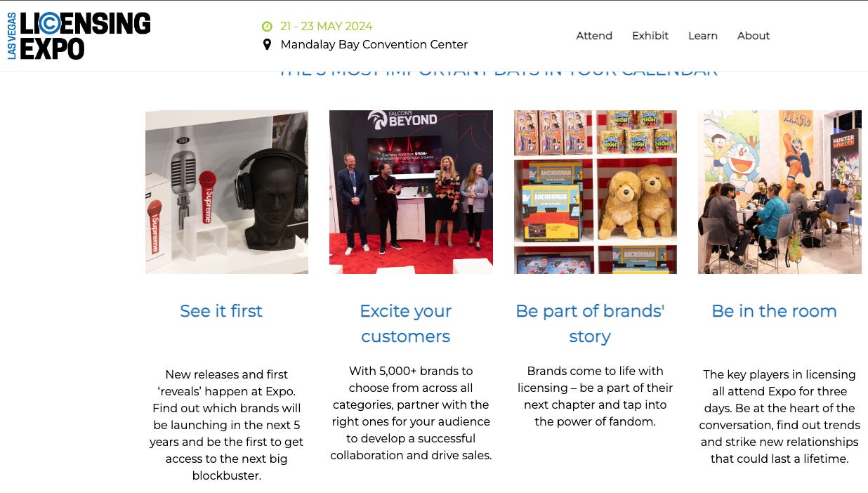The image size is (868, 493).
Task: Open the Exhibit menu
Action: pos(650,36)
